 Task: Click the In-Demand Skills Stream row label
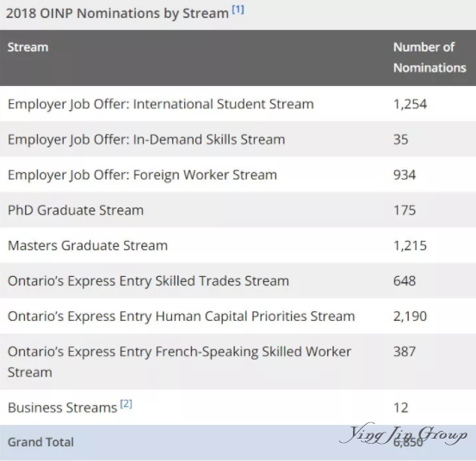tap(146, 139)
